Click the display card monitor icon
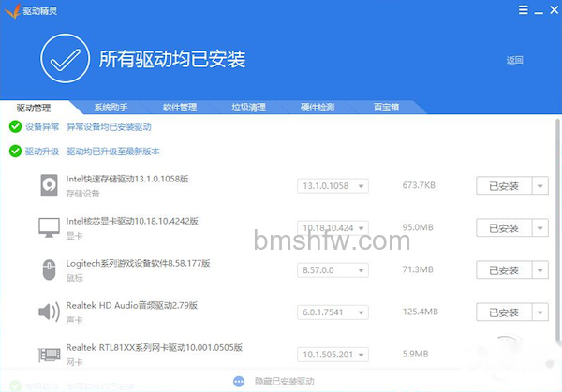This screenshot has height=392, width=562. tap(49, 227)
